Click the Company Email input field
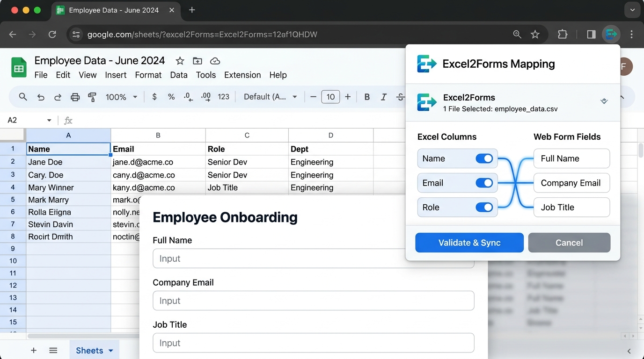 point(314,301)
